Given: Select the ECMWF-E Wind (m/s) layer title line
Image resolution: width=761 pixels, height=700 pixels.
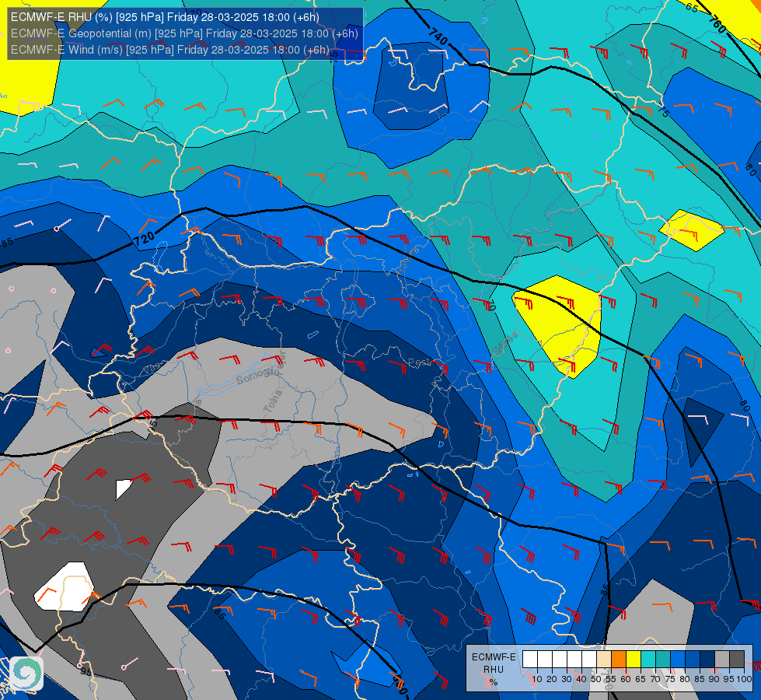Looking at the screenshot, I should tap(170, 50).
